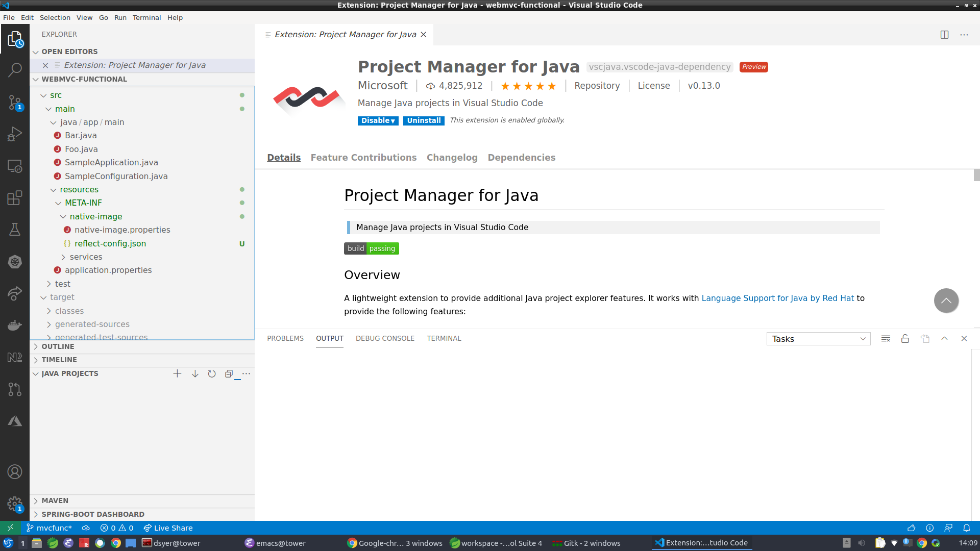Open the extension License link
Viewport: 980px width, 551px height.
tap(653, 86)
